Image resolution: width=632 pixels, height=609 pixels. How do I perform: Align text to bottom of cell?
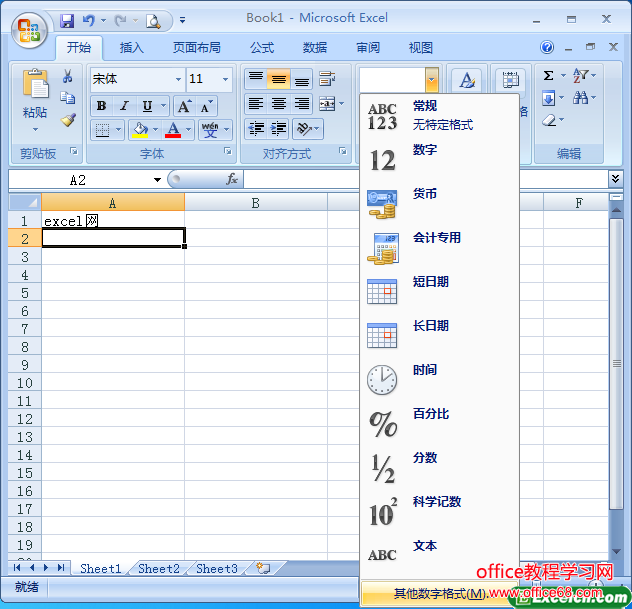coord(301,79)
